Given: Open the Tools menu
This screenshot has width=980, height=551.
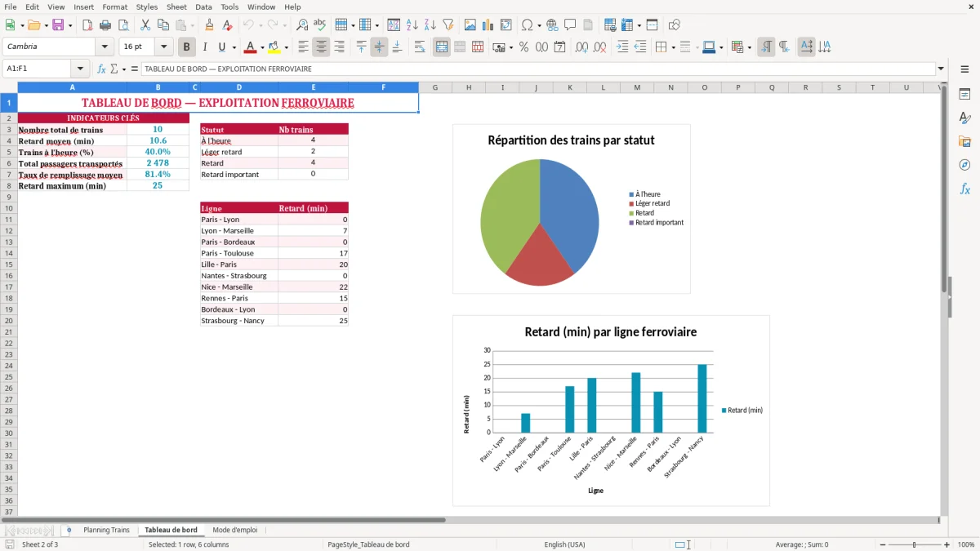Looking at the screenshot, I should click(229, 7).
